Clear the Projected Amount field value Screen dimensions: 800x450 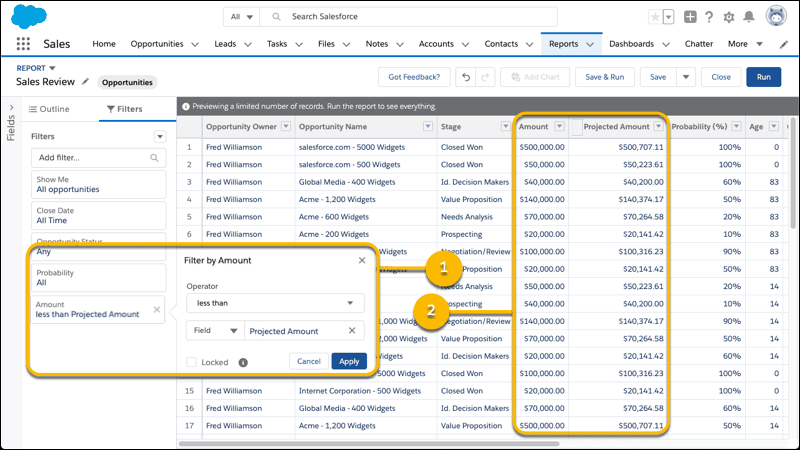tap(352, 331)
